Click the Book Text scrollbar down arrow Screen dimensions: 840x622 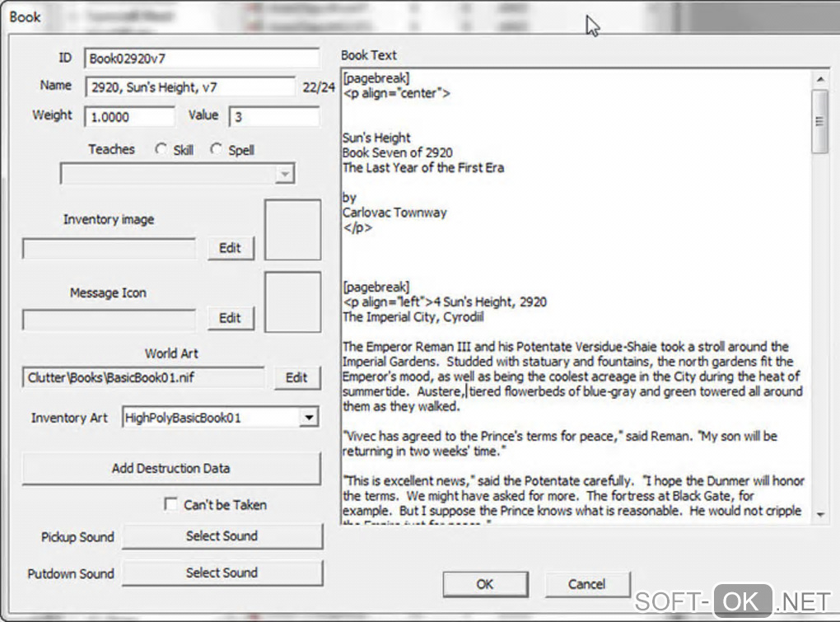click(820, 514)
